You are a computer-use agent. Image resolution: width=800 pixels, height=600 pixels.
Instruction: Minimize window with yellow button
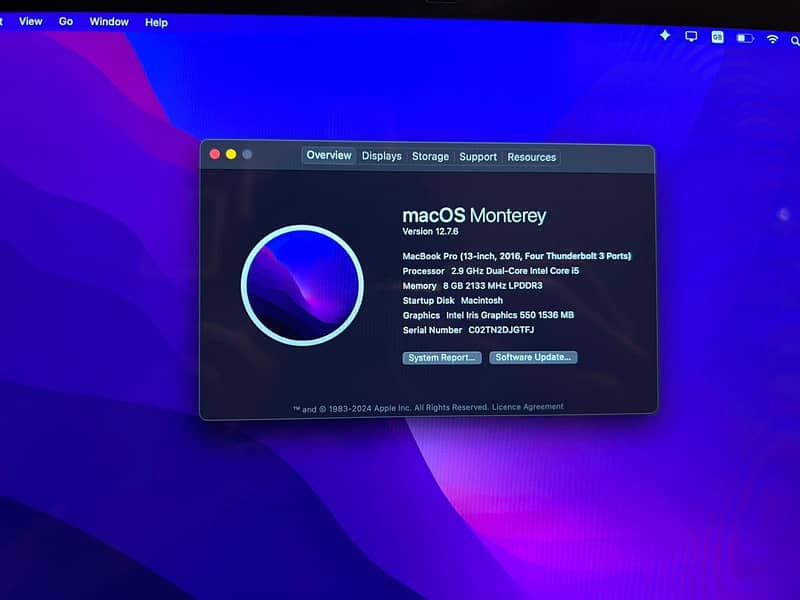(231, 154)
